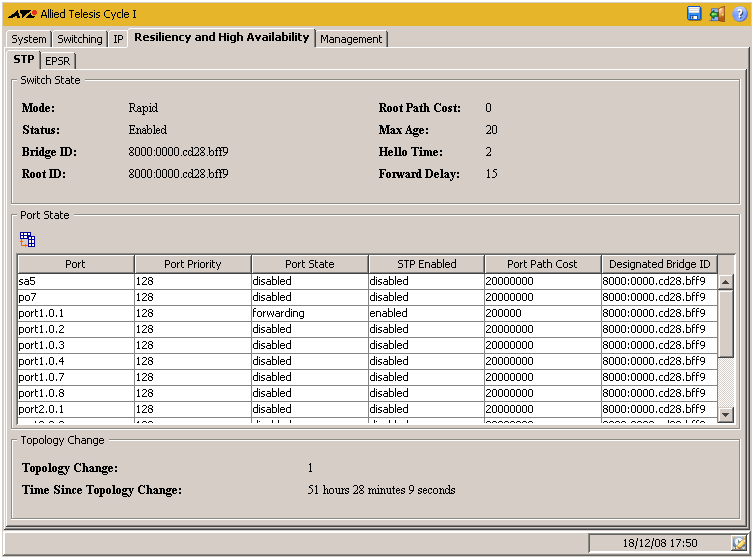Open the System tab
The height and width of the screenshot is (557, 752).
(29, 39)
